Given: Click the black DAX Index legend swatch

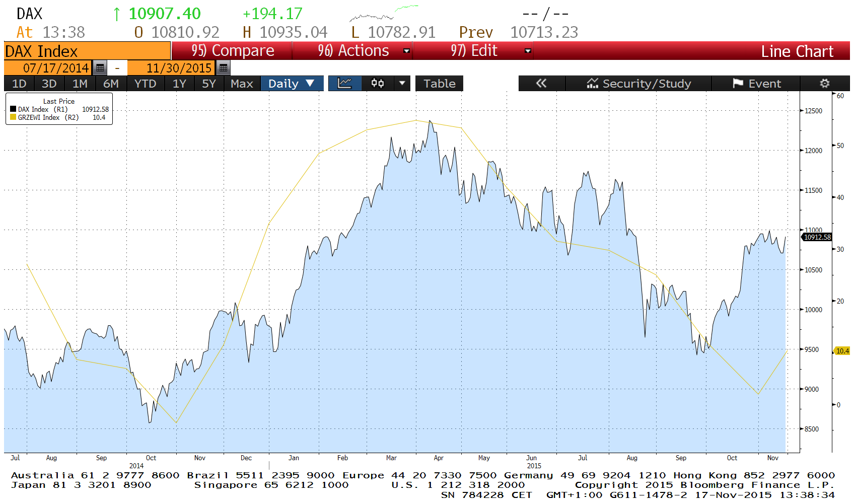Looking at the screenshot, I should coord(13,109).
